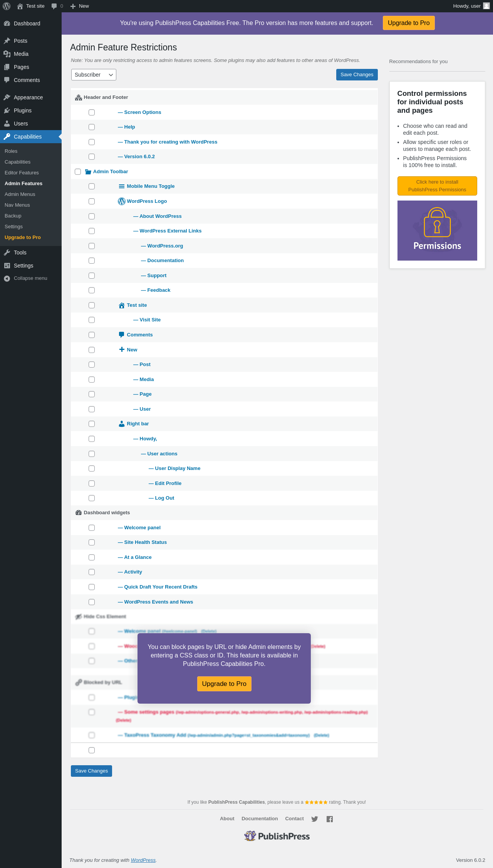Click the five-star rating link
The height and width of the screenshot is (868, 493).
(316, 802)
